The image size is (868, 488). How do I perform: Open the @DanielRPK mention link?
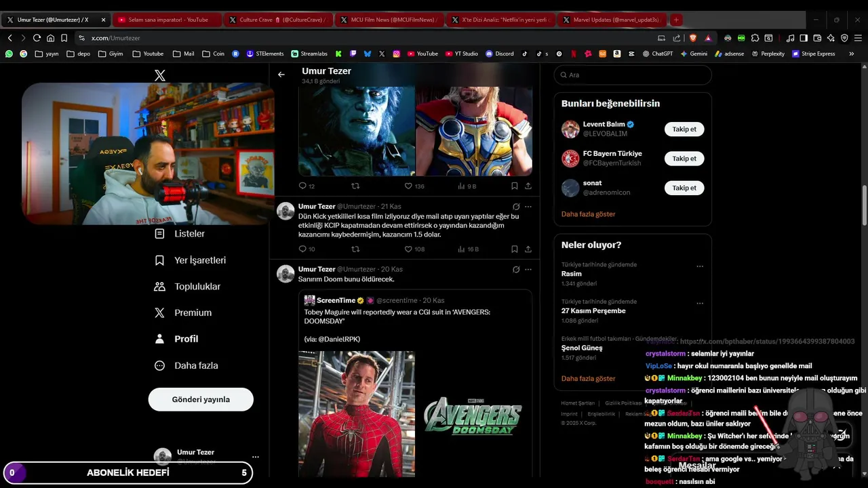coord(339,339)
